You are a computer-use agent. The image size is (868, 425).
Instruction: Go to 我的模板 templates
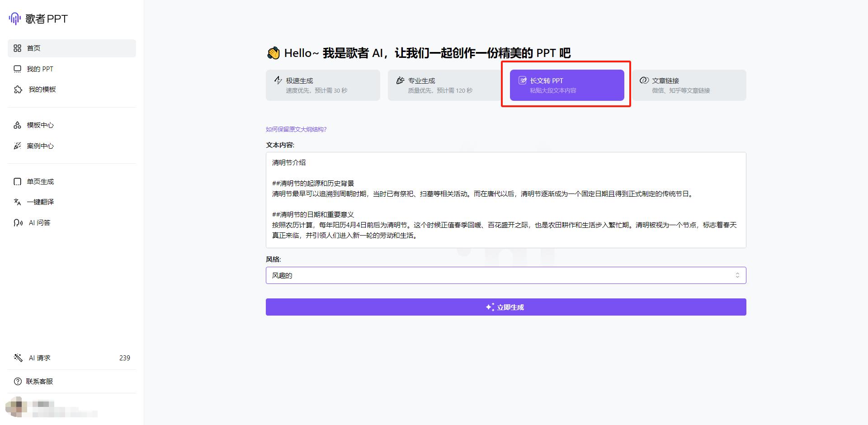coord(42,89)
